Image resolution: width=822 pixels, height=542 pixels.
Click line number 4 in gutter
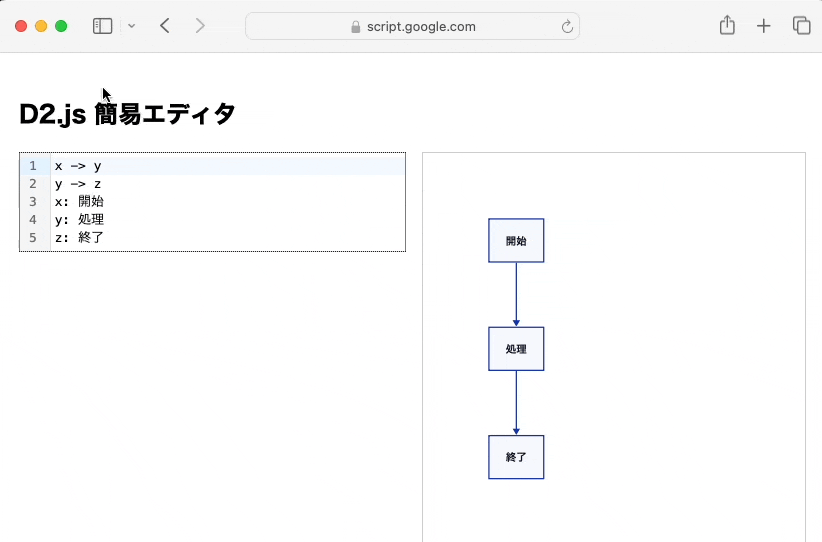pos(33,220)
